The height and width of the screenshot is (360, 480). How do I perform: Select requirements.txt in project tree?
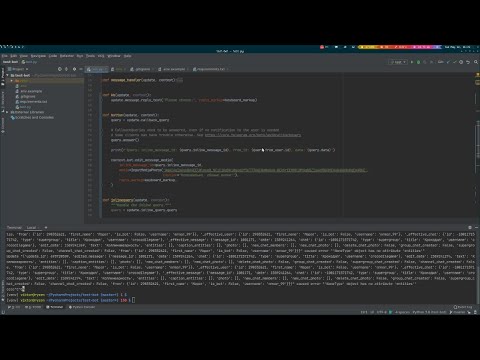point(31,102)
